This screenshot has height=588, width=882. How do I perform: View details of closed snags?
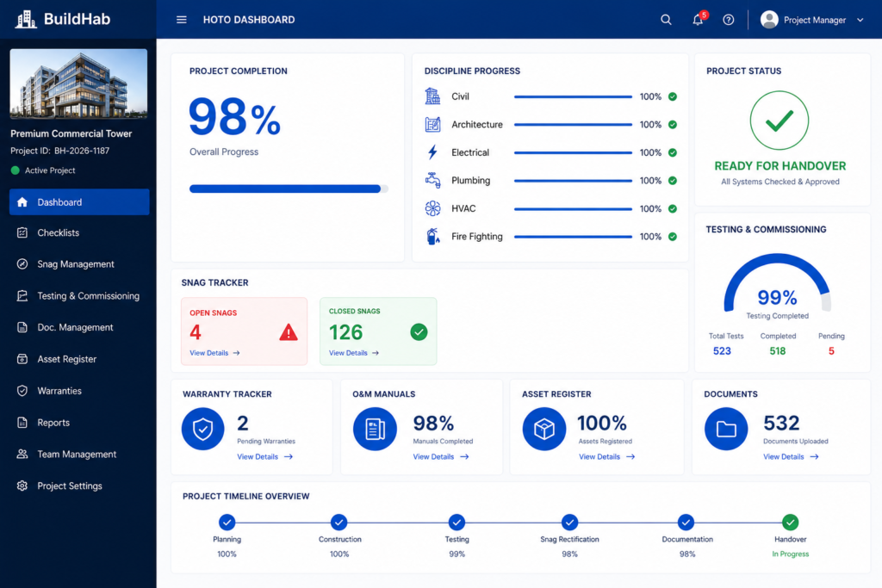click(354, 353)
